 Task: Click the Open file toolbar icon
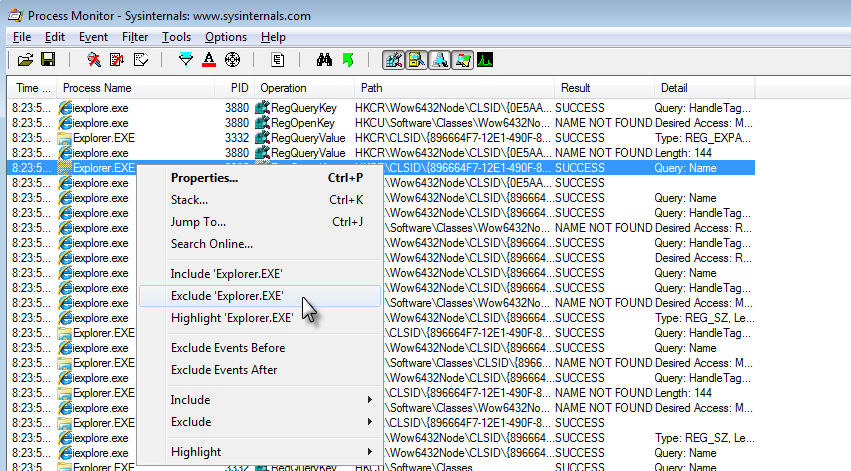pos(25,60)
